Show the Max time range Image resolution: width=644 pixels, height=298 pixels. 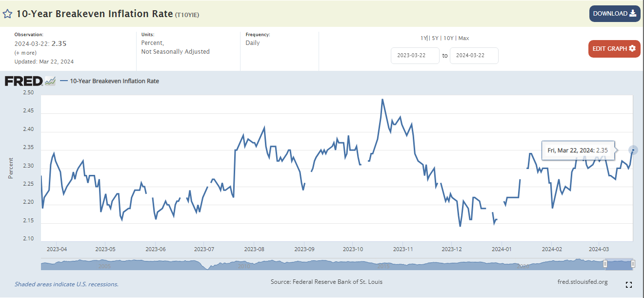pyautogui.click(x=463, y=38)
